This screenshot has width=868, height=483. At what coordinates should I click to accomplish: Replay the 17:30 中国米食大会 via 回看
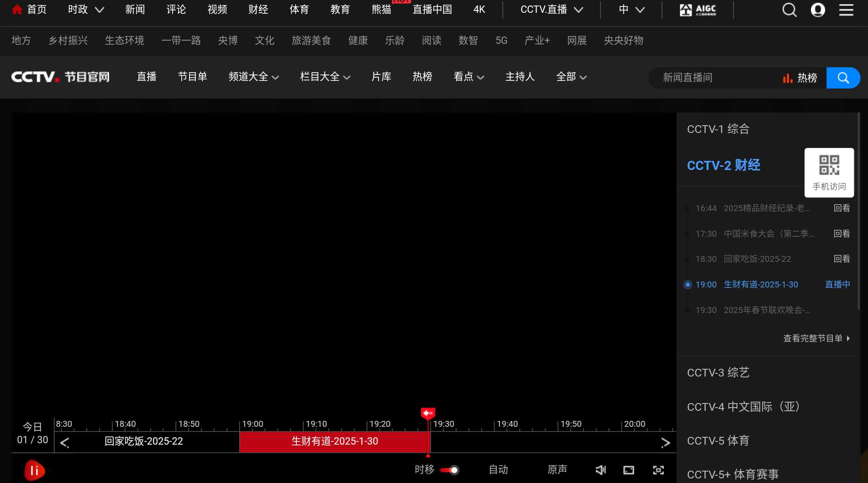[842, 234]
